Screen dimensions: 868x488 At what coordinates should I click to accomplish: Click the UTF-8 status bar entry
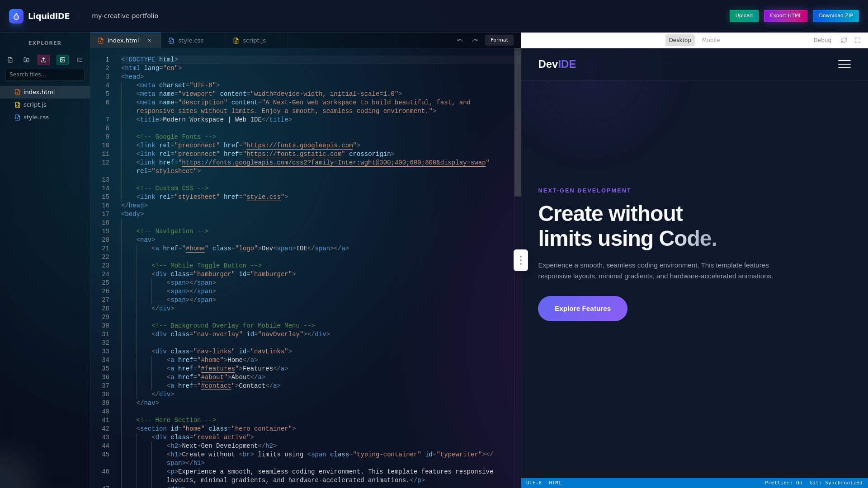pos(534,483)
